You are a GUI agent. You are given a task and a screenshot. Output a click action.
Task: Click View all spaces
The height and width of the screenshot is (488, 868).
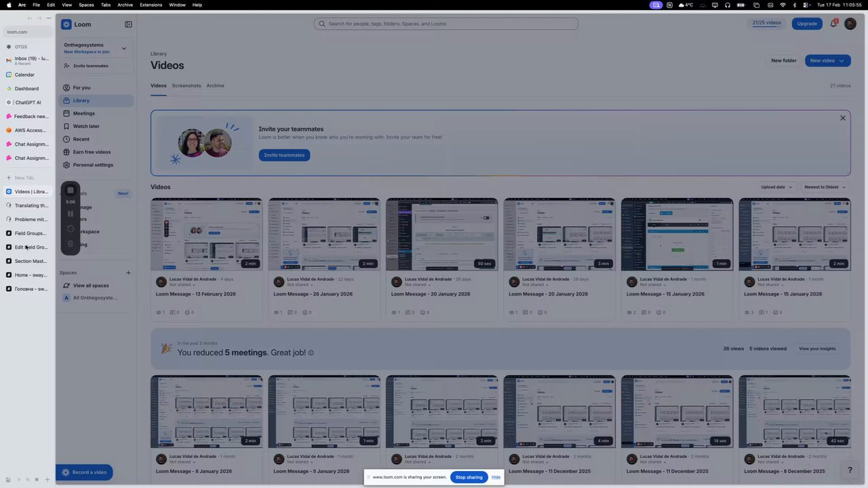91,285
